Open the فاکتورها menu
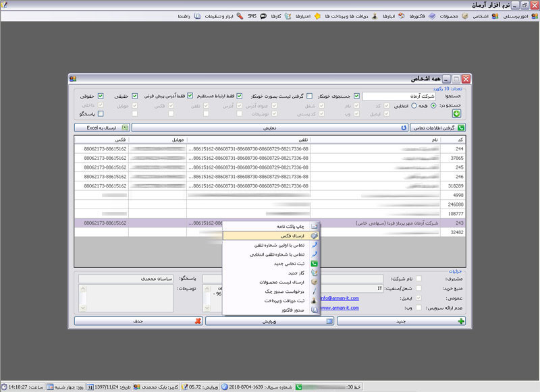 tap(421, 16)
